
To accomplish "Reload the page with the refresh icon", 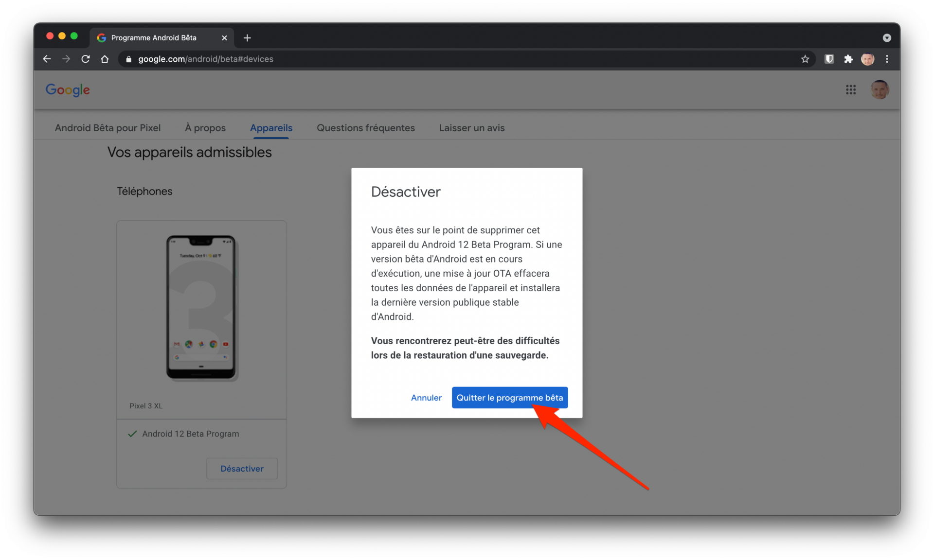I will pyautogui.click(x=86, y=59).
